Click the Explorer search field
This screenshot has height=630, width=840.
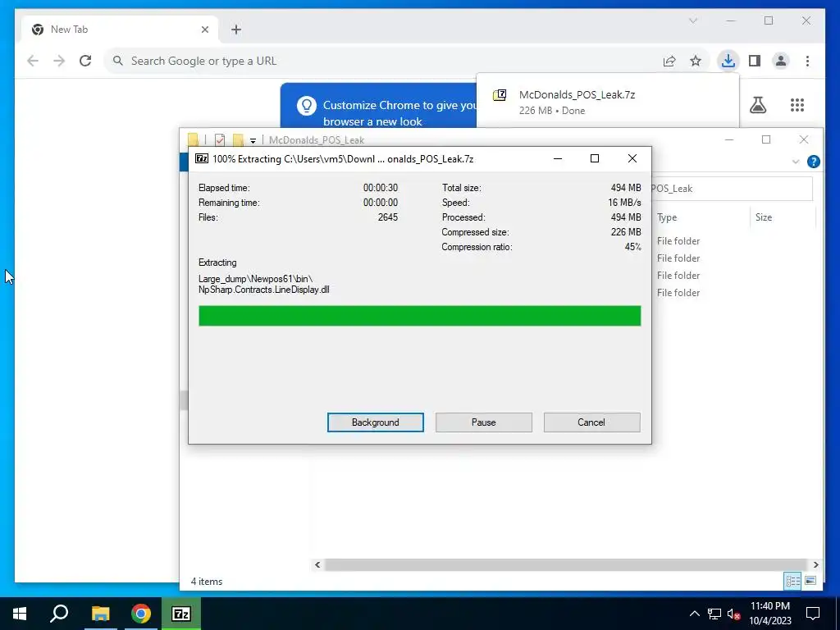click(x=732, y=189)
